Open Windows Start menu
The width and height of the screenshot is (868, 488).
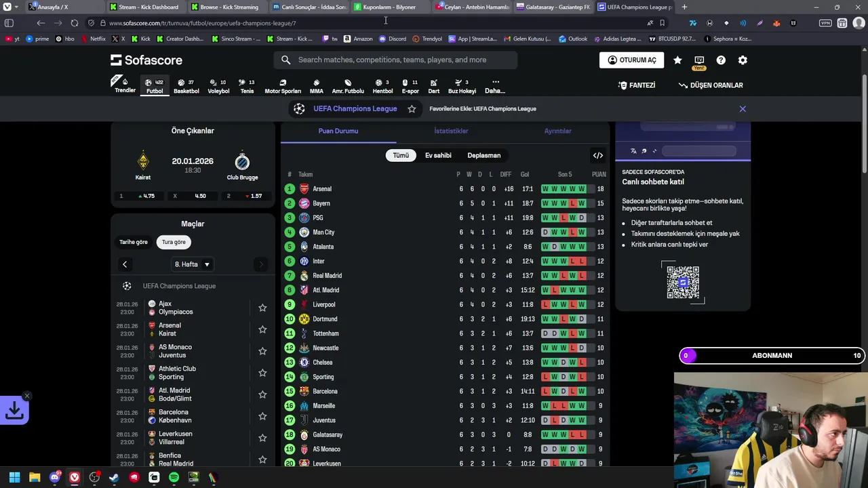coord(14,477)
